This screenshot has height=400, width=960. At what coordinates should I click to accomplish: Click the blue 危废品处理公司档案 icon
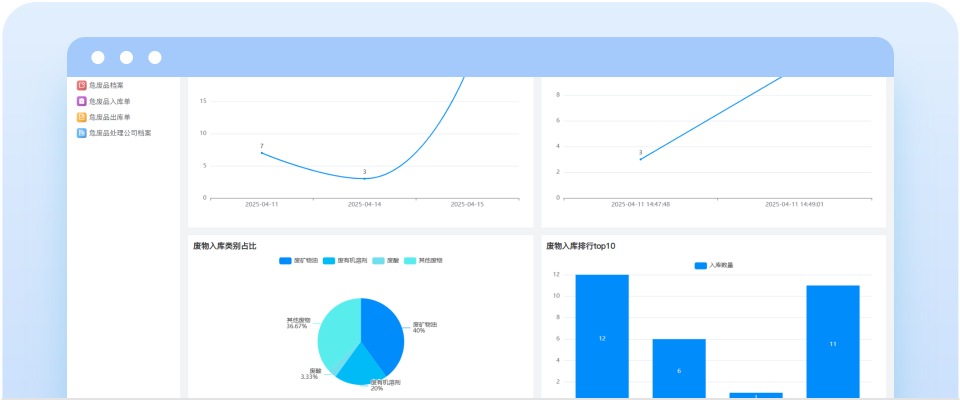pyautogui.click(x=81, y=133)
